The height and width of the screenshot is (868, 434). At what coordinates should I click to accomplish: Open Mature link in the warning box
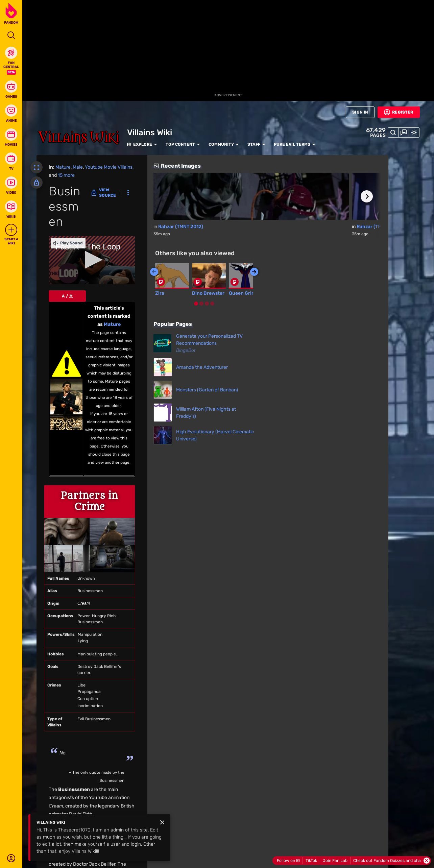(x=112, y=324)
